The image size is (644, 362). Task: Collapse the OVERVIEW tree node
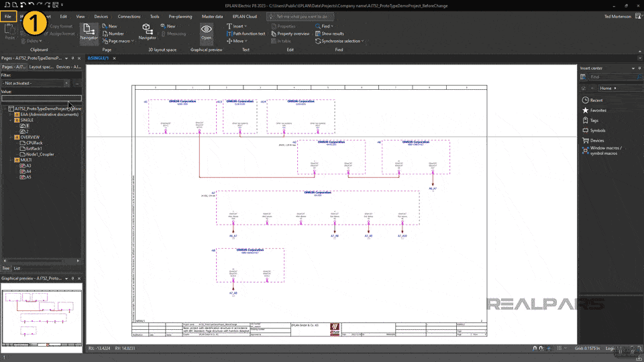tap(11, 137)
